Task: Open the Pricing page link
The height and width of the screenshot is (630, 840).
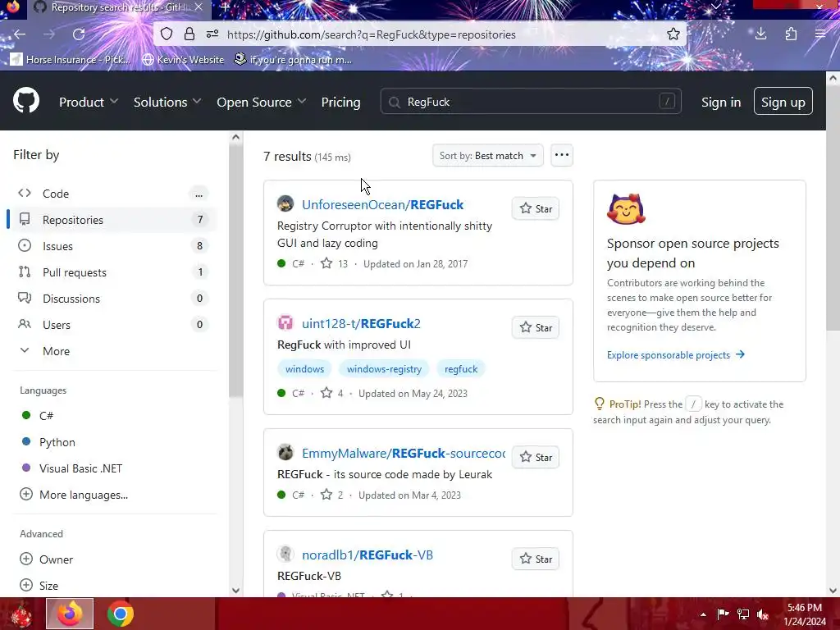Action: [340, 102]
